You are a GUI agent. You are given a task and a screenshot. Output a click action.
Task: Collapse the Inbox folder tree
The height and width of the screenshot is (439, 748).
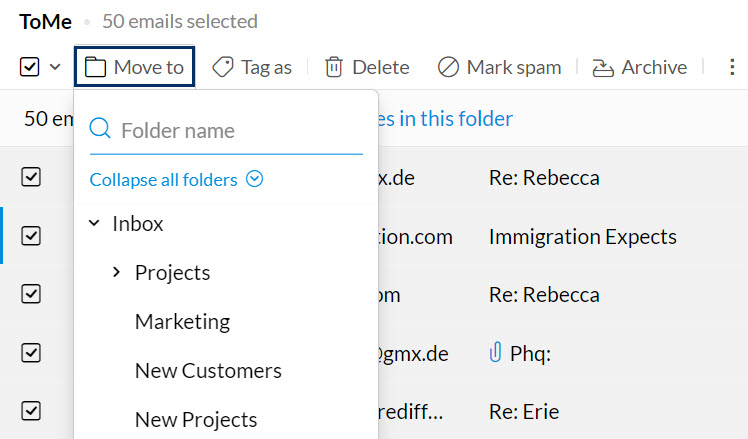pyautogui.click(x=94, y=224)
